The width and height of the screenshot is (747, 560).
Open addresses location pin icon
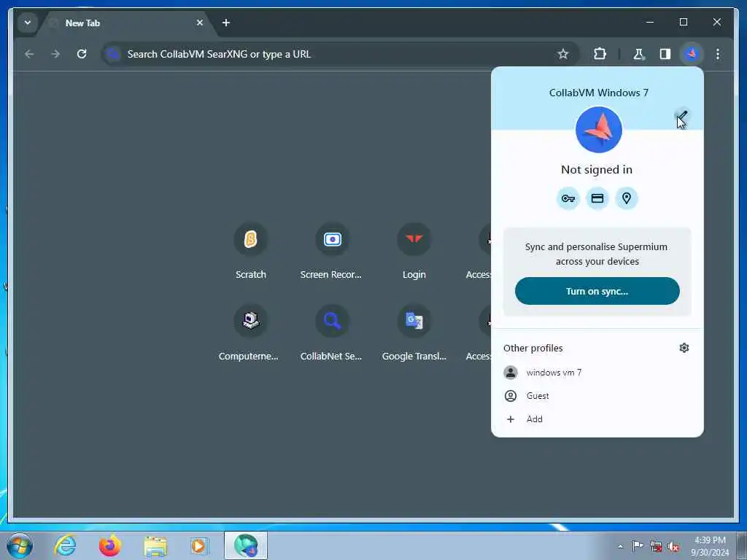coord(627,198)
